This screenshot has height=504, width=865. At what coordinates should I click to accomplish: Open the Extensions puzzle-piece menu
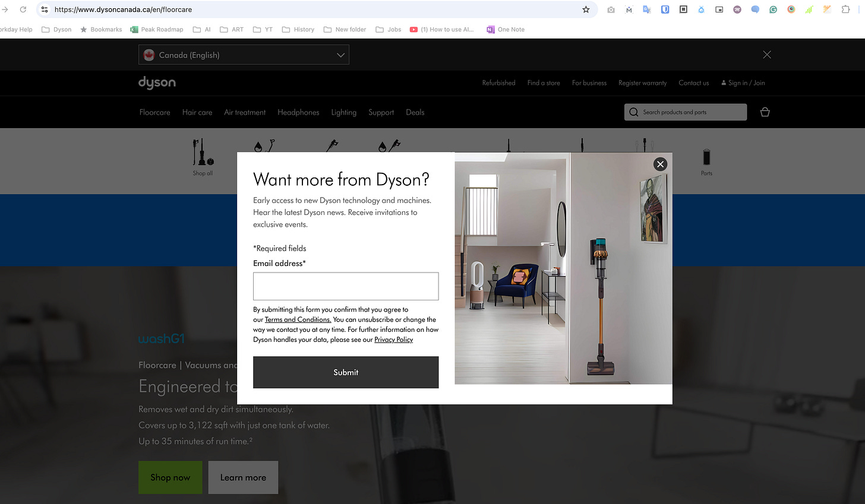(x=845, y=9)
